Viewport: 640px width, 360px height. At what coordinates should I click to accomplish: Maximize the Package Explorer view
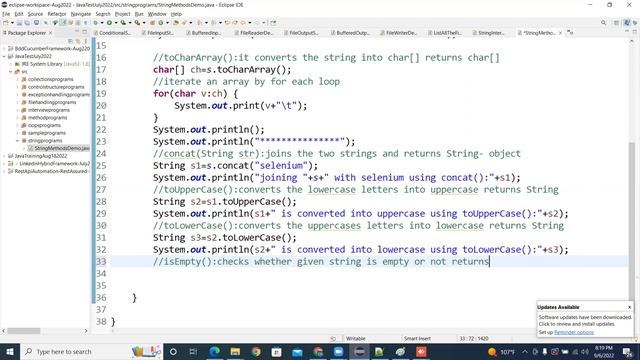click(84, 32)
